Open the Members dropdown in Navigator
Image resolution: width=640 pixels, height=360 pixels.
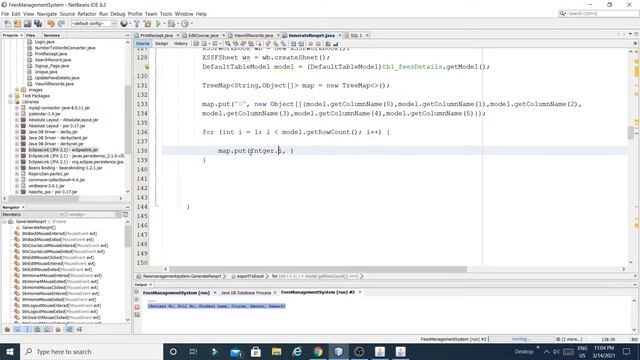coord(33,214)
